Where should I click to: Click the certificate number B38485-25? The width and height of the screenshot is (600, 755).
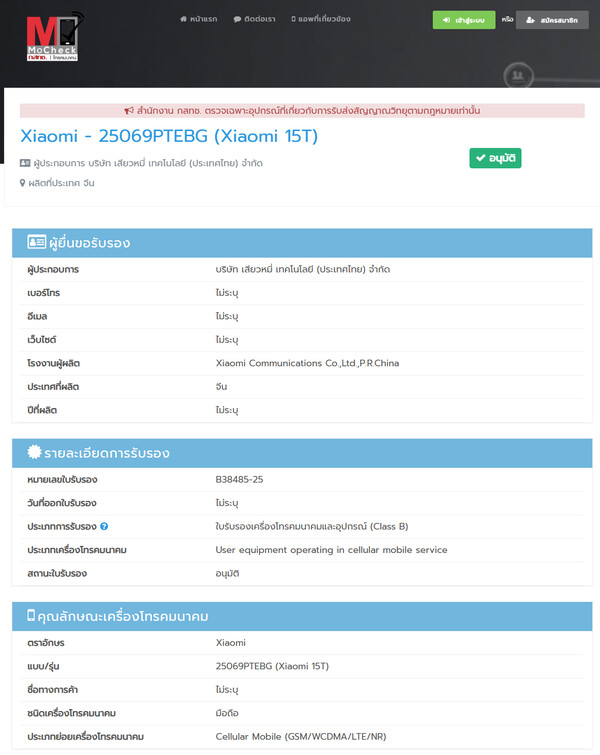coord(239,479)
